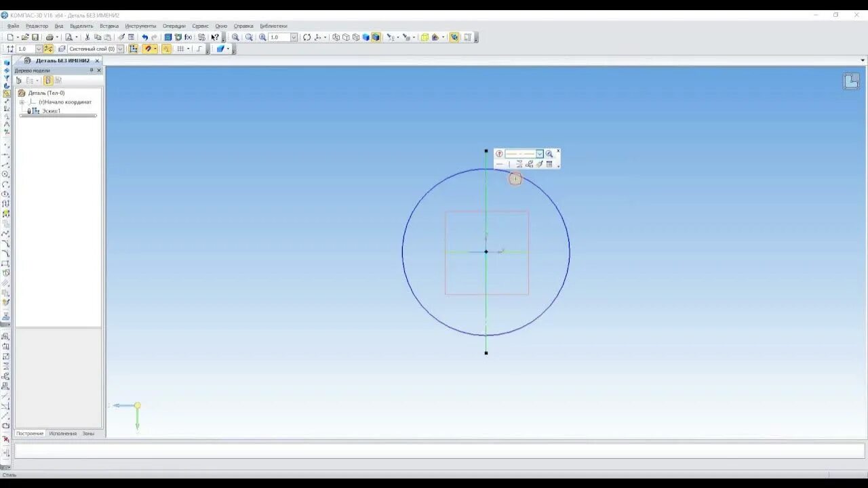The width and height of the screenshot is (868, 488).
Task: Open the layer dropdown 'Системный слой (0)'
Action: [121, 49]
